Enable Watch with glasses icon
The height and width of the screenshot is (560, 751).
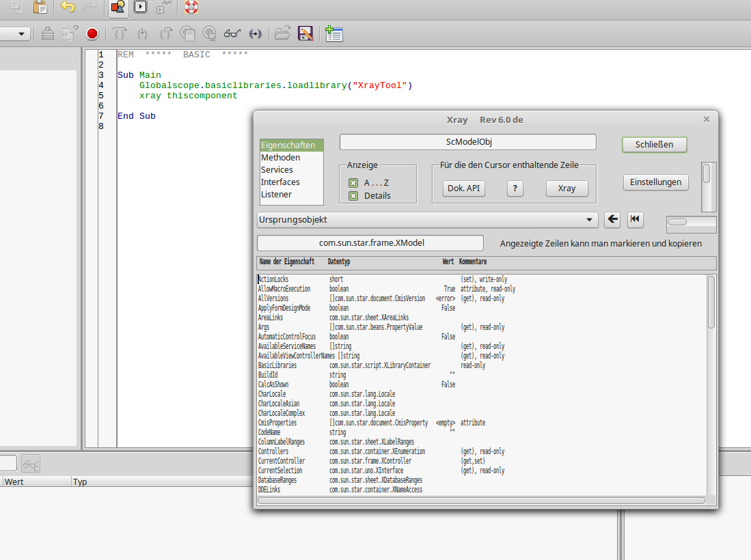232,33
